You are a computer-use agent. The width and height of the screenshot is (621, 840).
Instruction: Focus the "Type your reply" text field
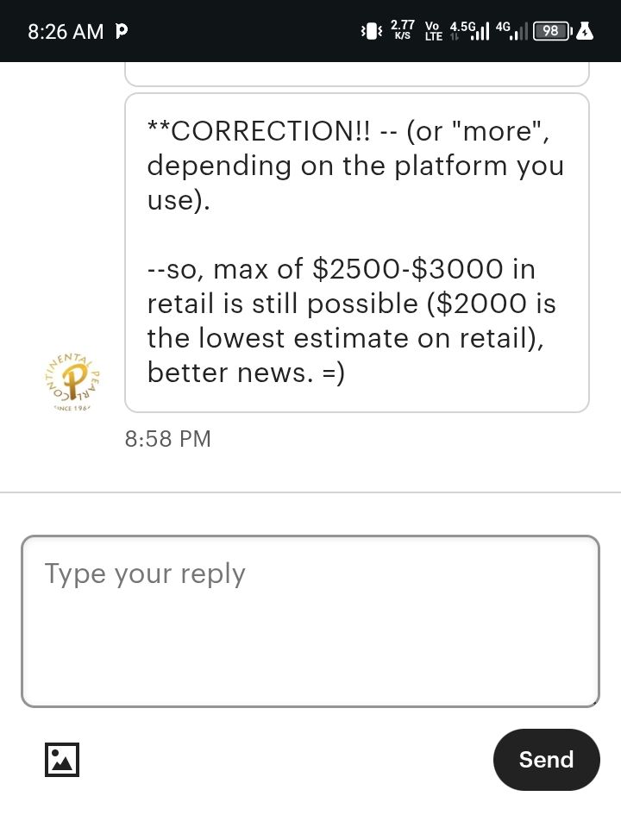click(310, 621)
